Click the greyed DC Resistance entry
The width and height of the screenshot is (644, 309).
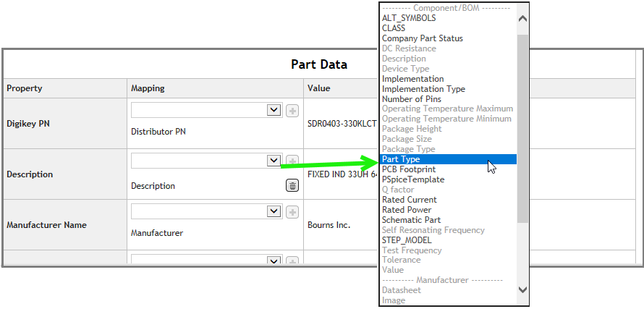(x=409, y=48)
